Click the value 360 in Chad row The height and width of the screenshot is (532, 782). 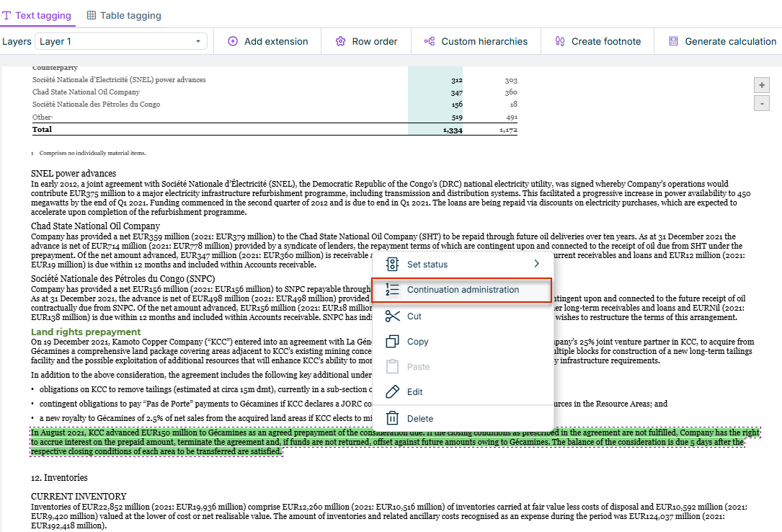point(511,92)
